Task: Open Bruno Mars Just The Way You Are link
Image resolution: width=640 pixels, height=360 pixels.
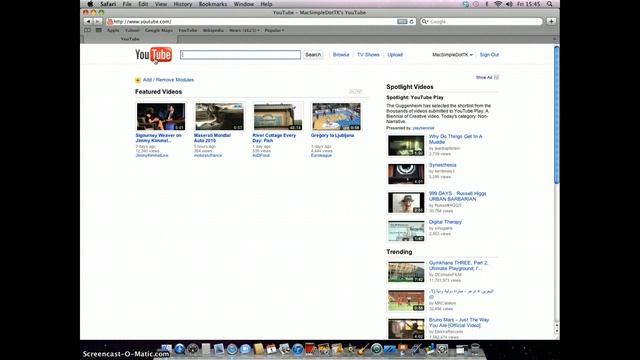Action: [459, 323]
